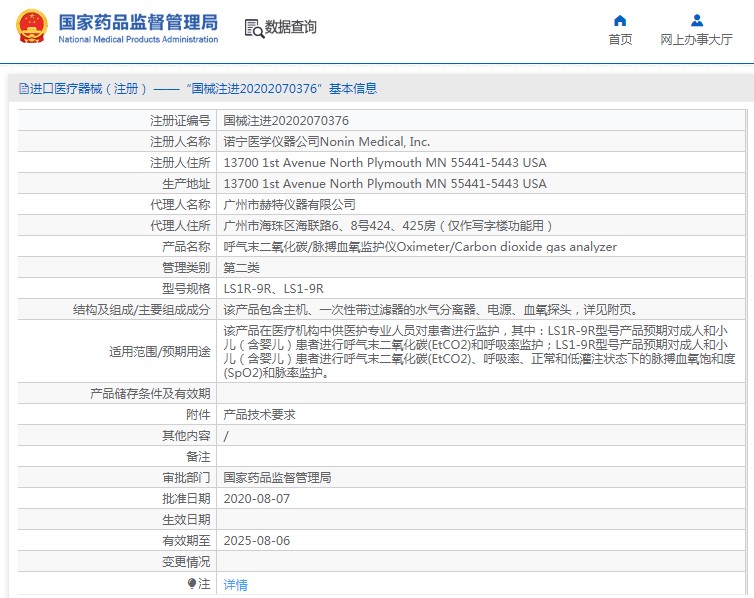Click 国家药品监督管理局 site title
The image size is (754, 598).
(138, 22)
